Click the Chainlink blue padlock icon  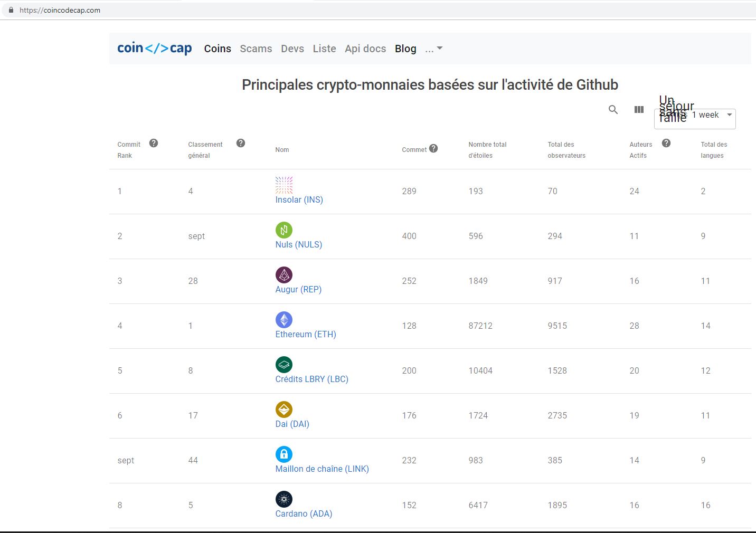284,454
